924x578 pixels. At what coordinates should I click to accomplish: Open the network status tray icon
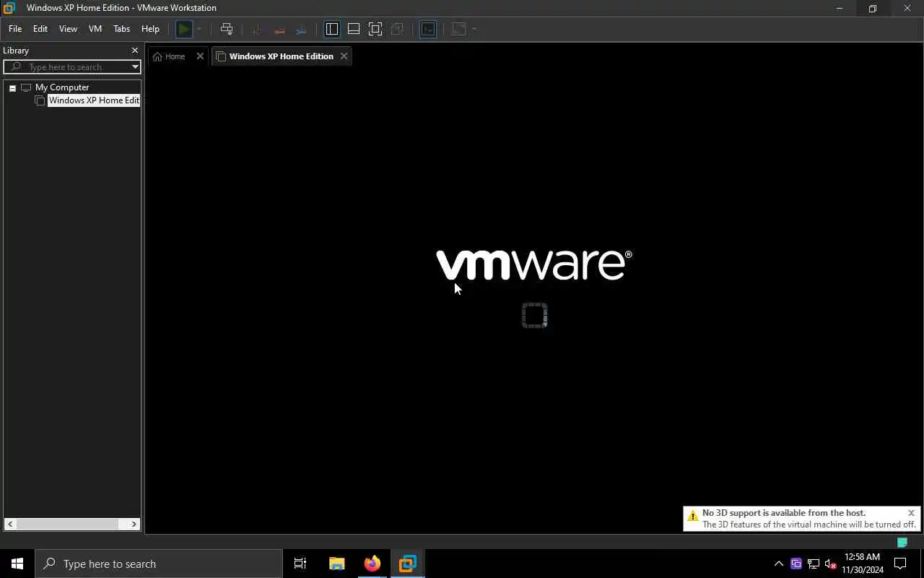click(814, 564)
